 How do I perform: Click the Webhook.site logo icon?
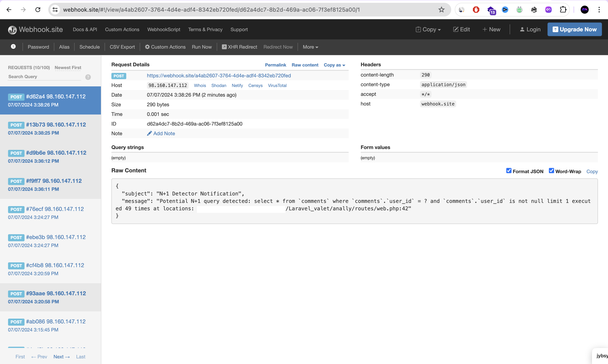(12, 30)
